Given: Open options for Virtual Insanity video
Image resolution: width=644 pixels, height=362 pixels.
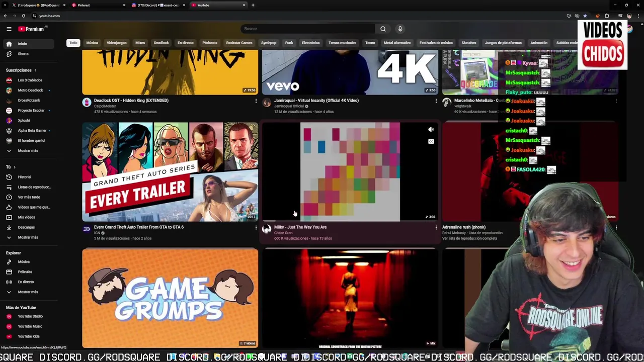Looking at the screenshot, I should click(436, 101).
